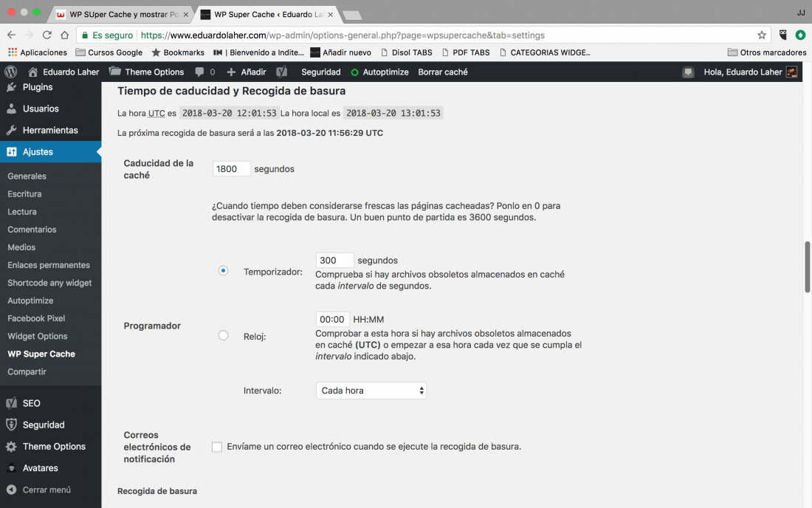Open Facebook Pixel settings

pos(36,318)
